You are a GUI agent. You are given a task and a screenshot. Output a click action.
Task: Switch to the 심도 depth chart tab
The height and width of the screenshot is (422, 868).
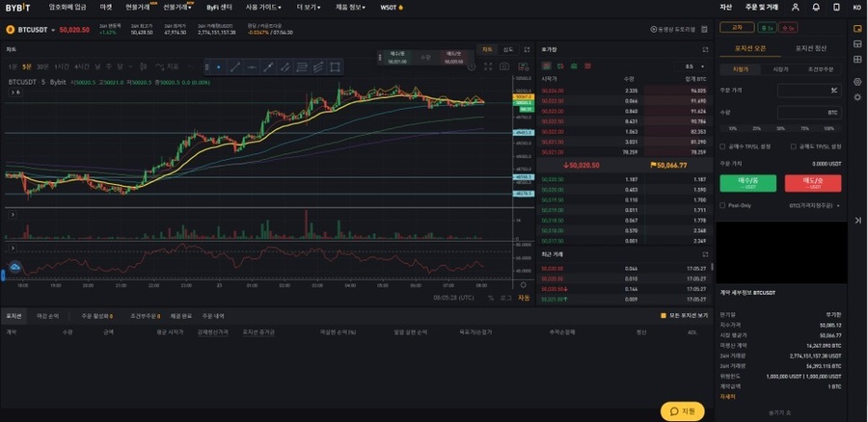(507, 49)
